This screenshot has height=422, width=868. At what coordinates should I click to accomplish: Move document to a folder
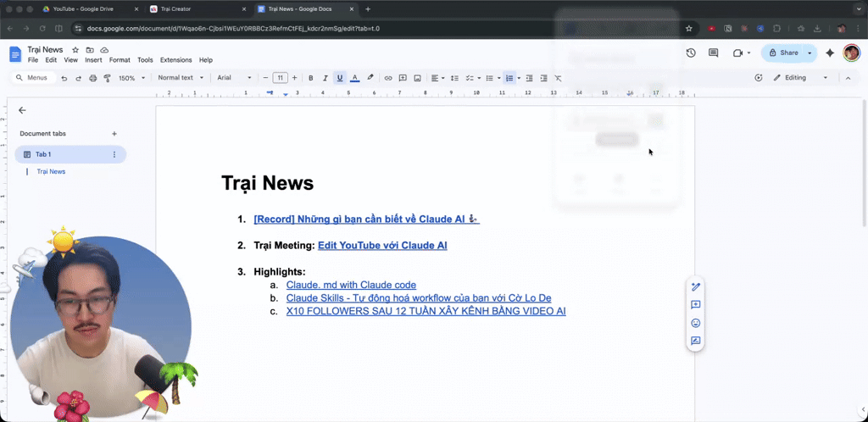[x=90, y=50]
